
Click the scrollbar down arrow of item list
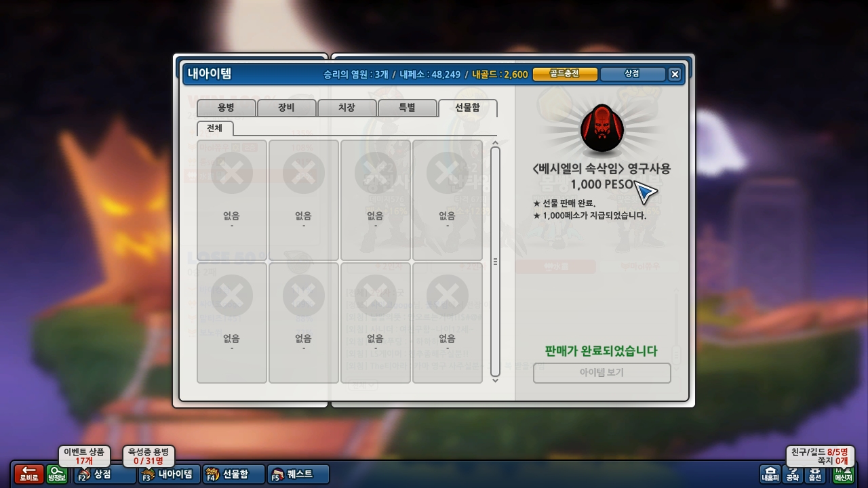pos(495,380)
